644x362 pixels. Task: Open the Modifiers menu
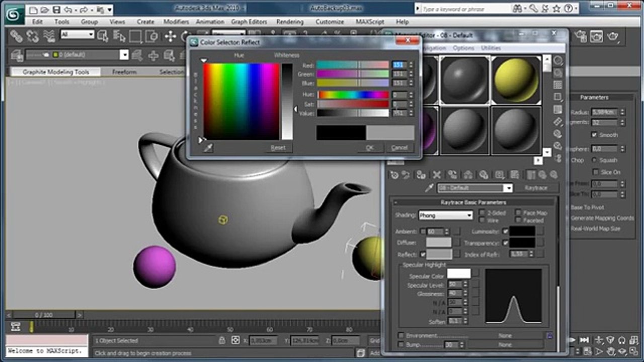[176, 22]
